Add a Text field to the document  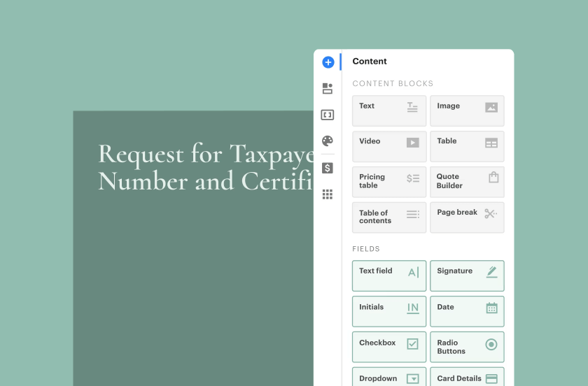(x=388, y=276)
